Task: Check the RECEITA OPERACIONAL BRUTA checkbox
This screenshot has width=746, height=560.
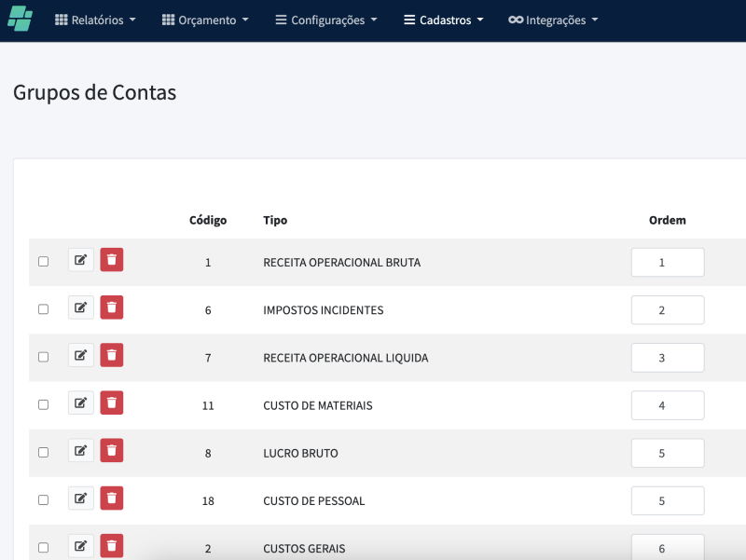Action: point(43,262)
